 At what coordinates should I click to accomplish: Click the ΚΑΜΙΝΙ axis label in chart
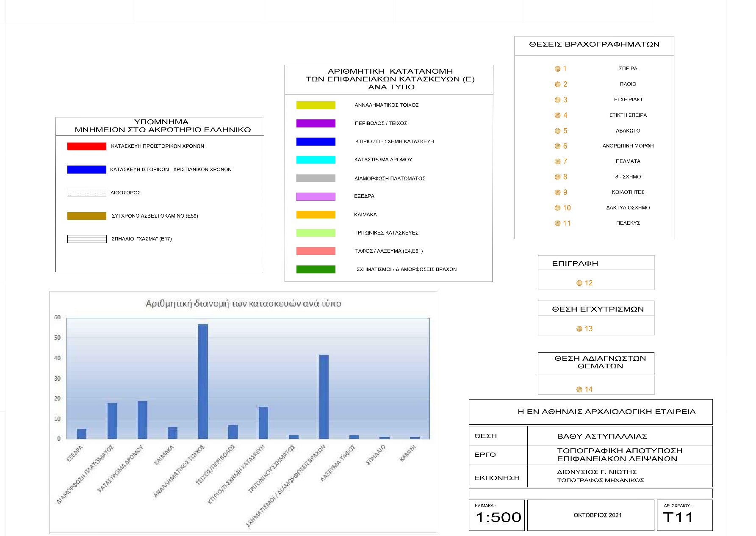point(408,453)
